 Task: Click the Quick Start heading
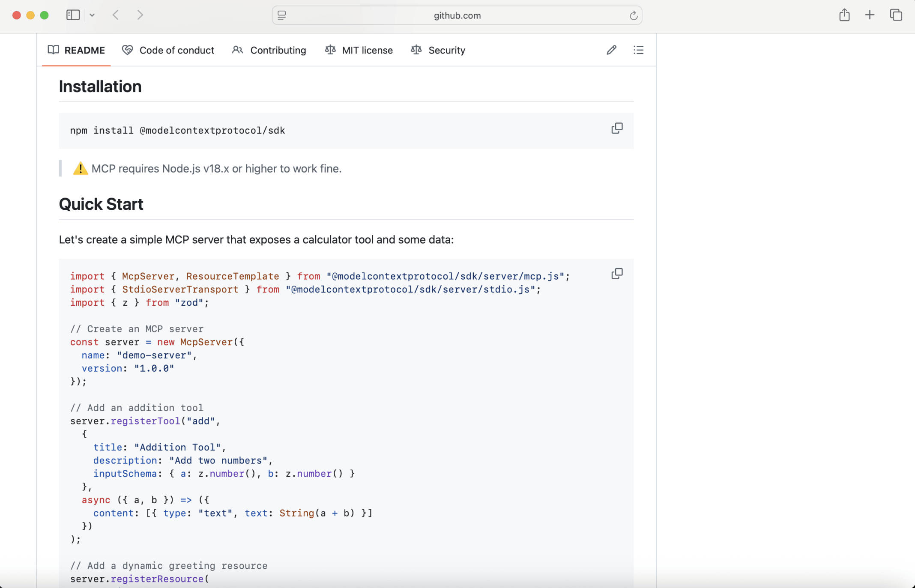click(x=101, y=204)
